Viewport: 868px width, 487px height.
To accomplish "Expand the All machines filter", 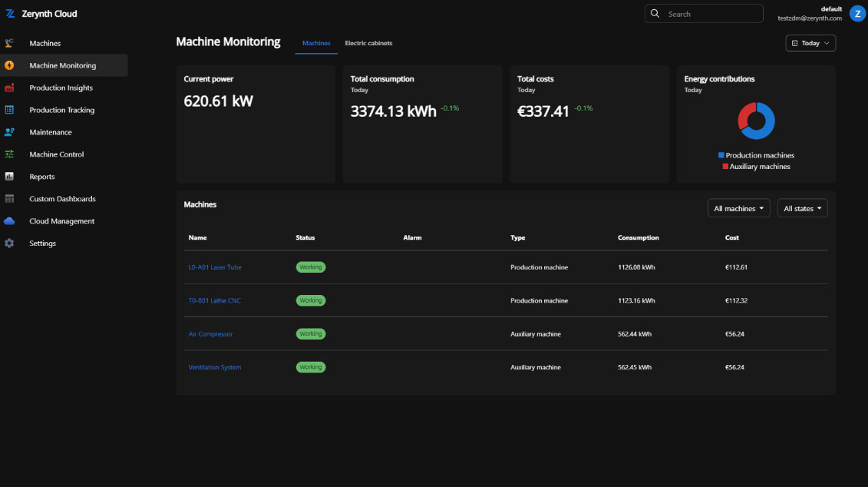I will [738, 208].
